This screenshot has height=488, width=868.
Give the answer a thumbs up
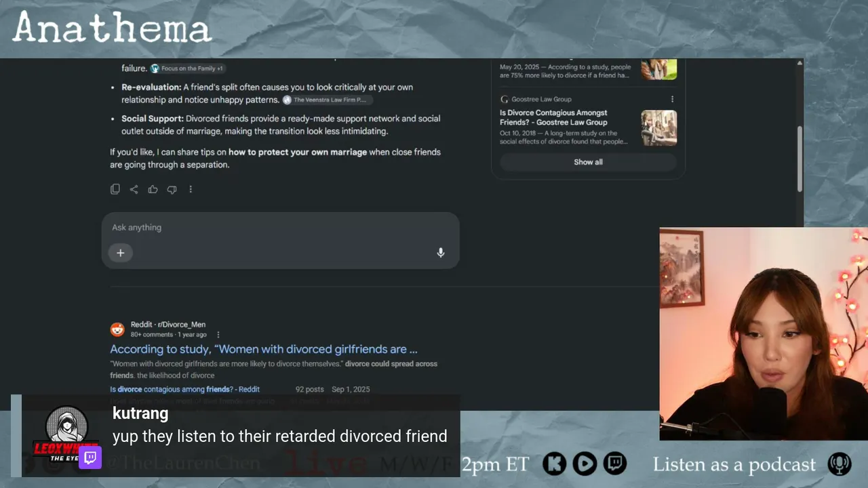153,189
